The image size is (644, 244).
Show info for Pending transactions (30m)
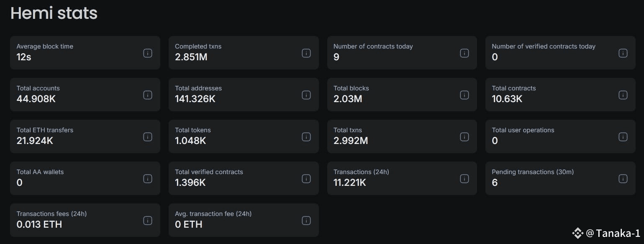(x=623, y=179)
